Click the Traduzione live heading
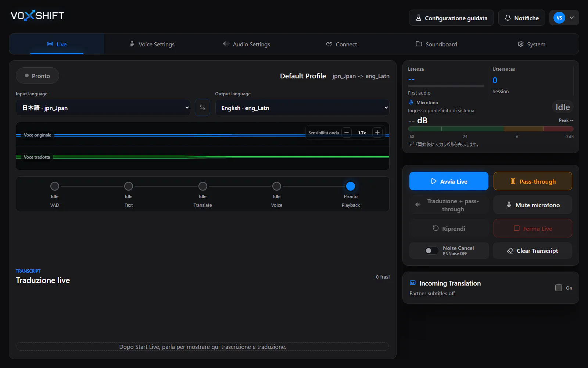Viewport: 588px width, 368px height. 43,280
